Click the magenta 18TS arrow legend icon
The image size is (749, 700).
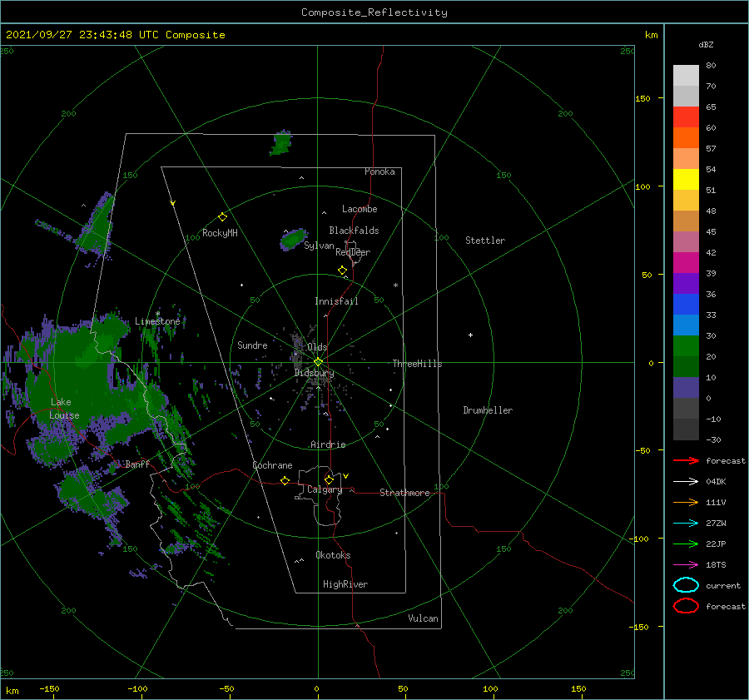686,565
